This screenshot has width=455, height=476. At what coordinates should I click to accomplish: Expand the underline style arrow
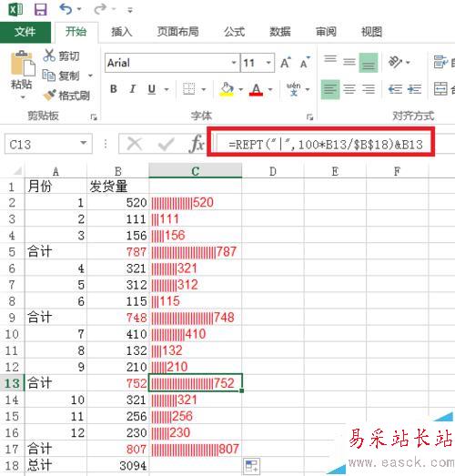167,89
